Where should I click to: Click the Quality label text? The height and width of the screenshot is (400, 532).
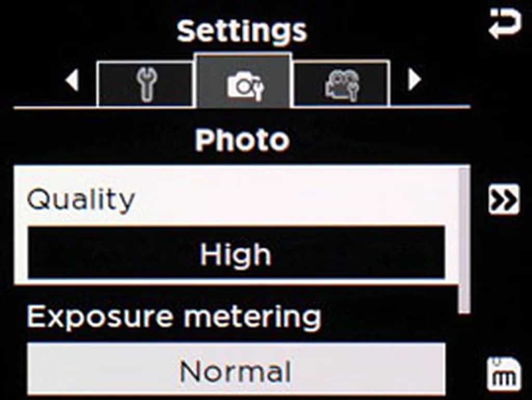click(x=81, y=200)
